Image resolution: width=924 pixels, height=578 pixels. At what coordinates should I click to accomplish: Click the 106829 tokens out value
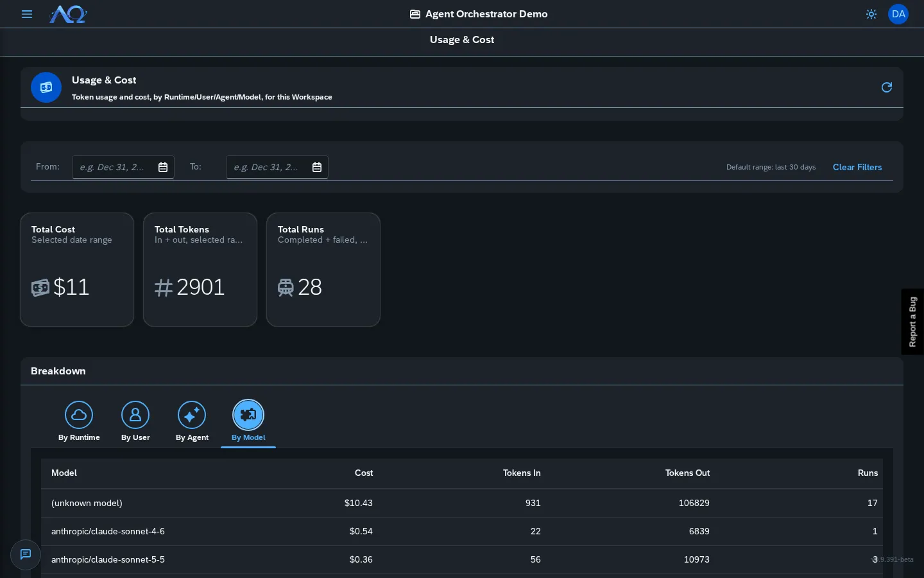click(x=694, y=503)
